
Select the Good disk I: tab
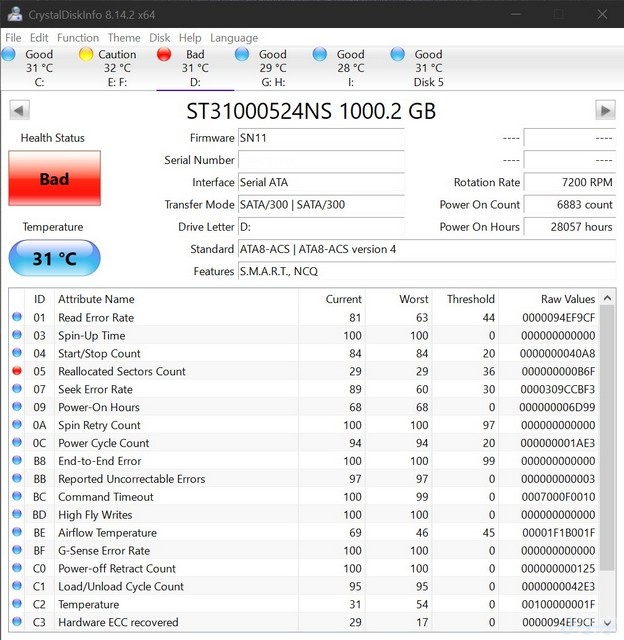pos(350,68)
